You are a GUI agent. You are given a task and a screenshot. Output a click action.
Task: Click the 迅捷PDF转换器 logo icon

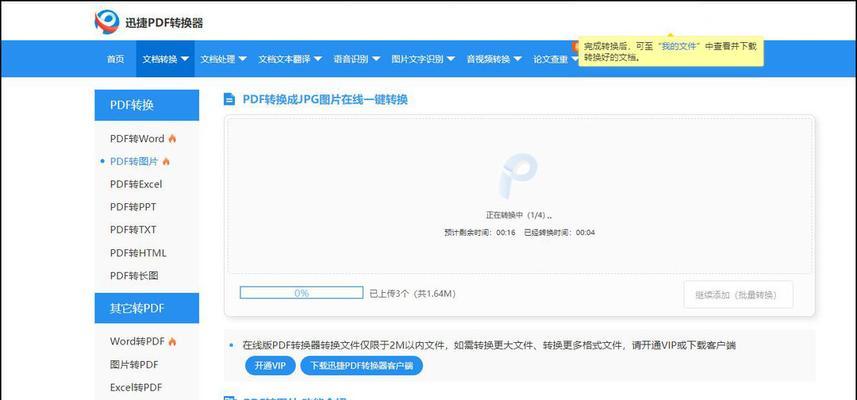[x=107, y=22]
